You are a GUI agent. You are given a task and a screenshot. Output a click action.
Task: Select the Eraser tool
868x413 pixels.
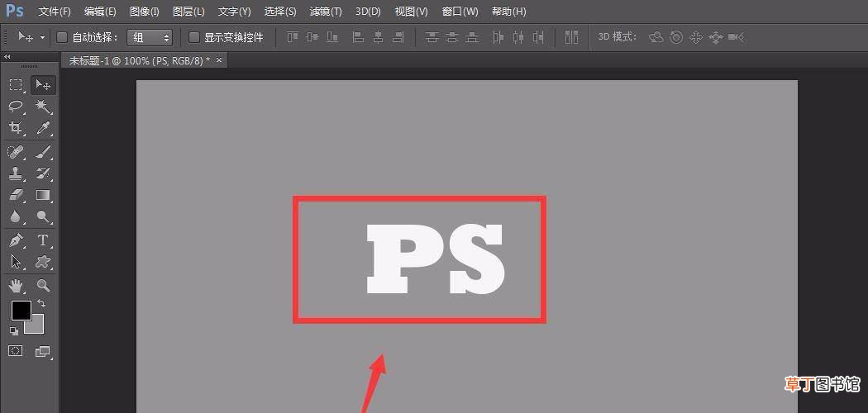pyautogui.click(x=16, y=195)
